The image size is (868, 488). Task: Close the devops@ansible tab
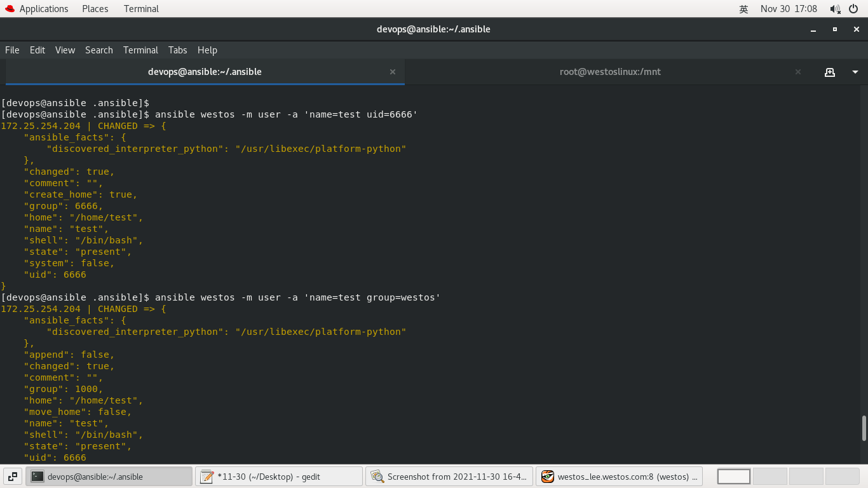pyautogui.click(x=393, y=72)
